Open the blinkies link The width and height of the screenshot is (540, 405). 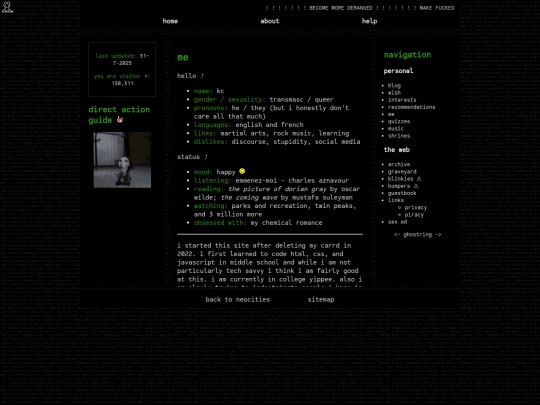tap(401, 178)
